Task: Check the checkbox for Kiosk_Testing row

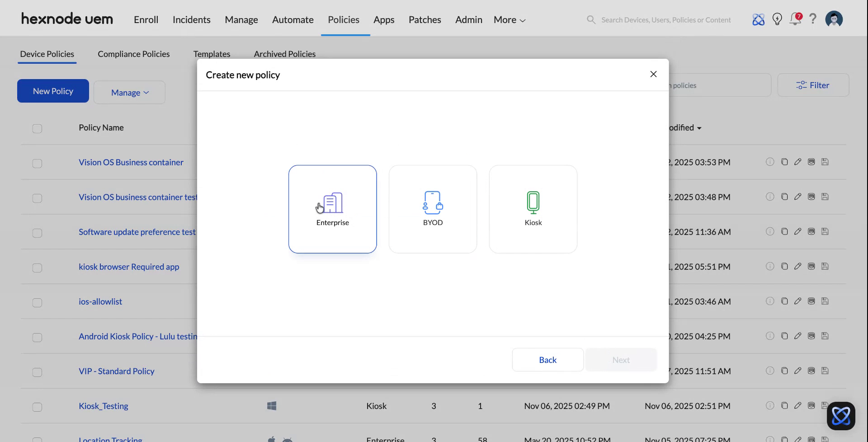Action: 37,407
